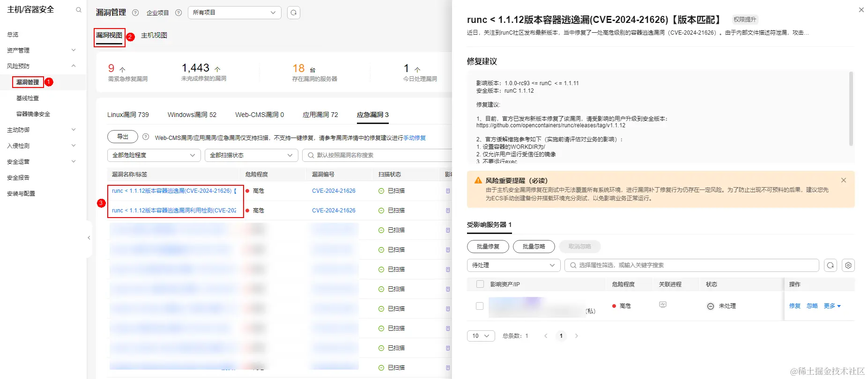Click the affected servers filter search field

click(692, 265)
